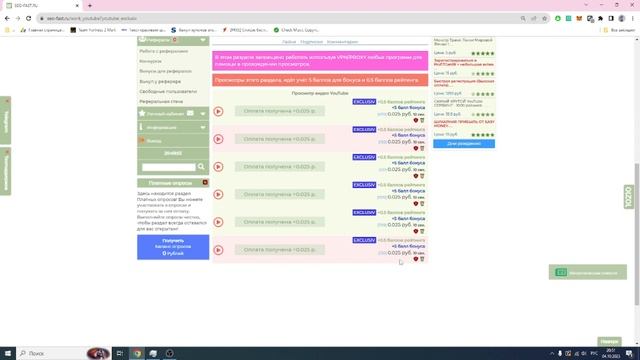Focus the sidebar search input field

(169, 167)
